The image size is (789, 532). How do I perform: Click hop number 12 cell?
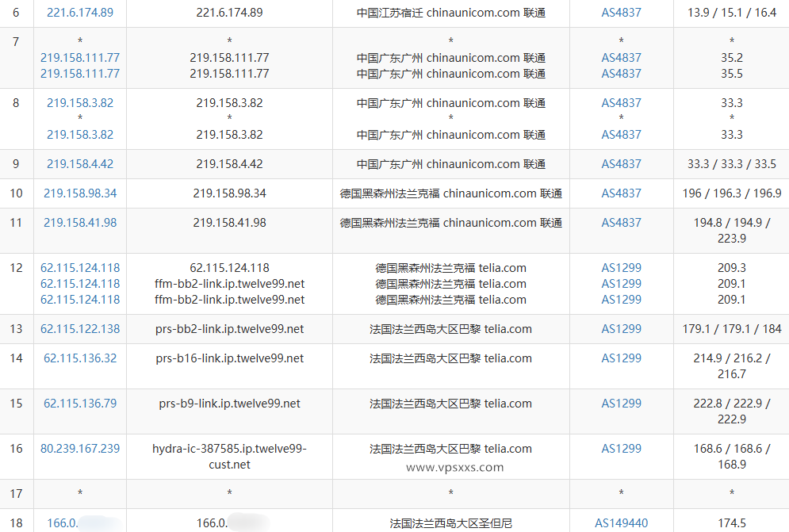(16, 284)
